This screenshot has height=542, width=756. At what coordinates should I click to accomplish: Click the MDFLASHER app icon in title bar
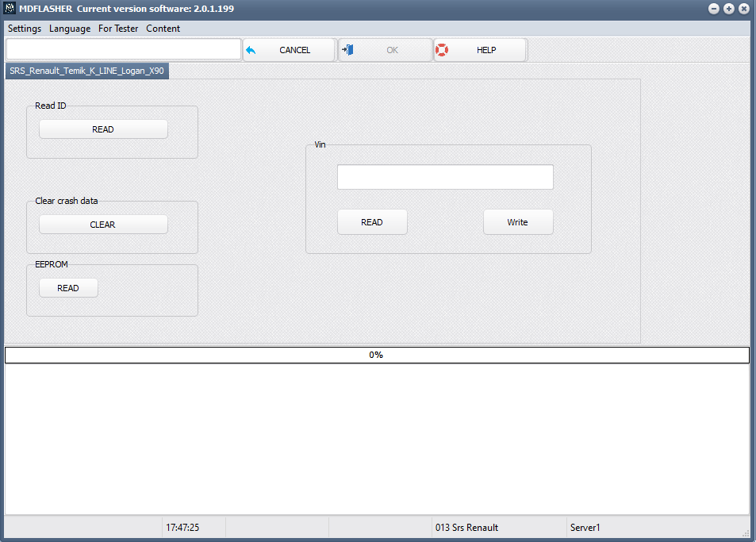[x=10, y=8]
